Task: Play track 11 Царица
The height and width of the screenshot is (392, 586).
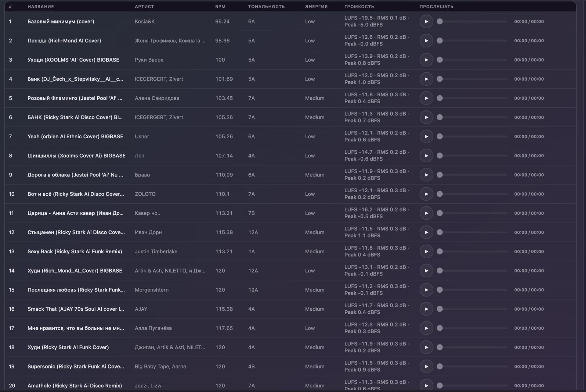Action: [426, 213]
